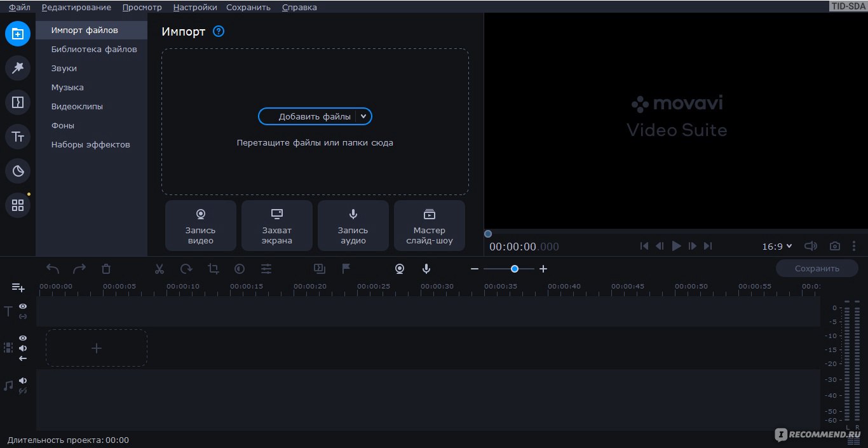Toggle visibility eye on titles track
The image size is (868, 448).
[x=23, y=306]
